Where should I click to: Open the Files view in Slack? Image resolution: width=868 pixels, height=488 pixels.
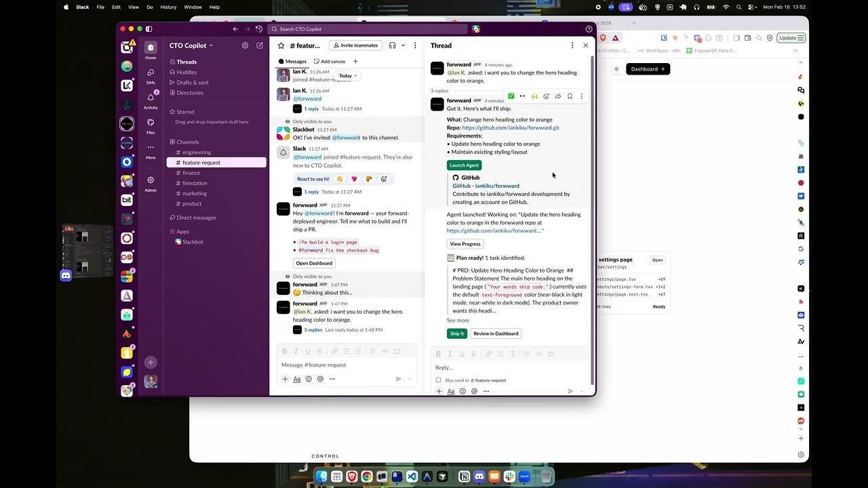click(151, 125)
